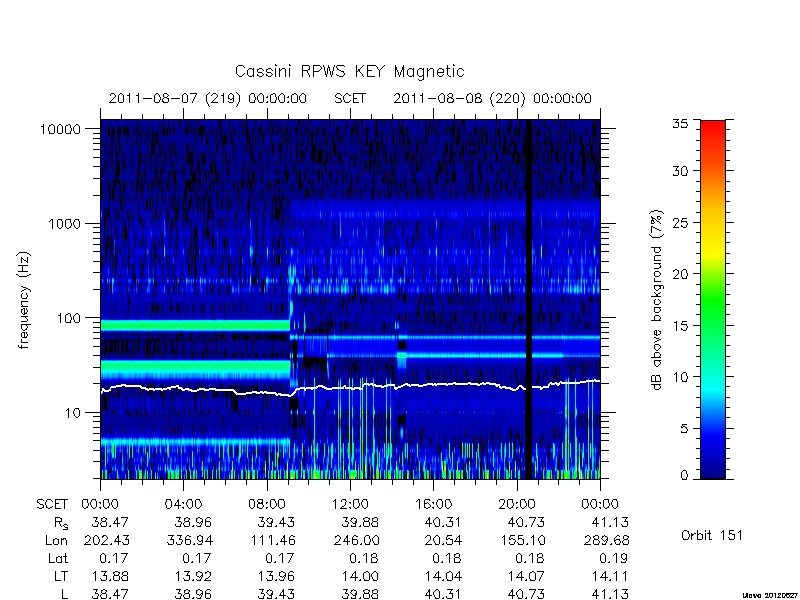Click the Lat value "0.19"
Viewport: 800px width, 600px height.
point(613,558)
